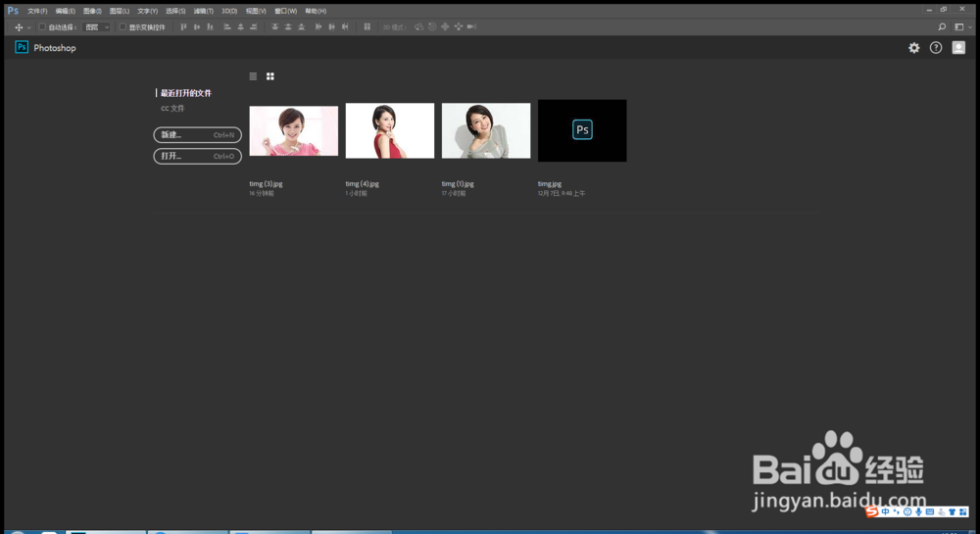
Task: Click the distribute right edges icon
Action: click(x=345, y=26)
